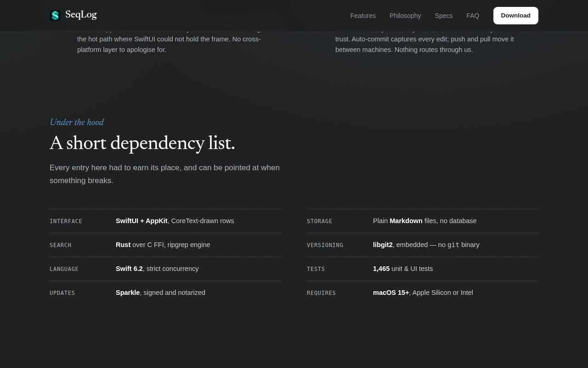The image size is (588, 368).
Task: Click the SeqLog logo icon
Action: (x=55, y=16)
